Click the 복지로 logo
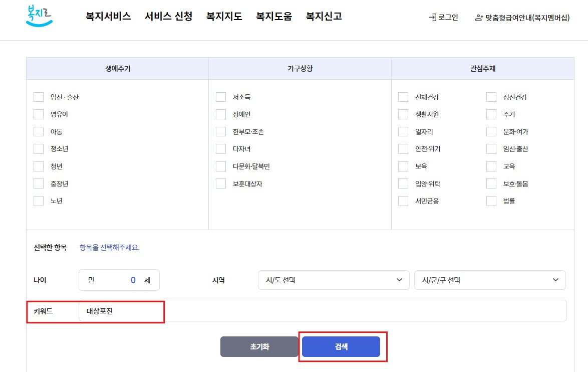 (x=39, y=16)
